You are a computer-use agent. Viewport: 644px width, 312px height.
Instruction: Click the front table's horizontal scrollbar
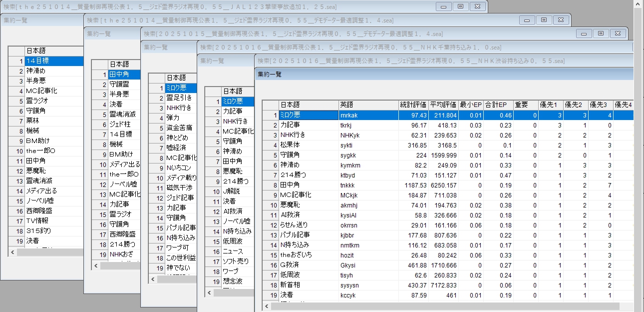click(444, 306)
